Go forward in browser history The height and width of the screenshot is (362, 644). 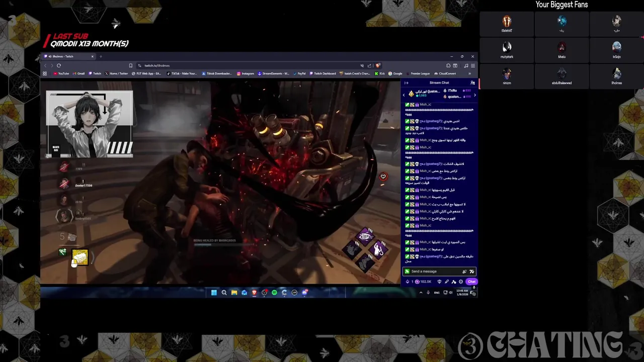click(x=52, y=65)
